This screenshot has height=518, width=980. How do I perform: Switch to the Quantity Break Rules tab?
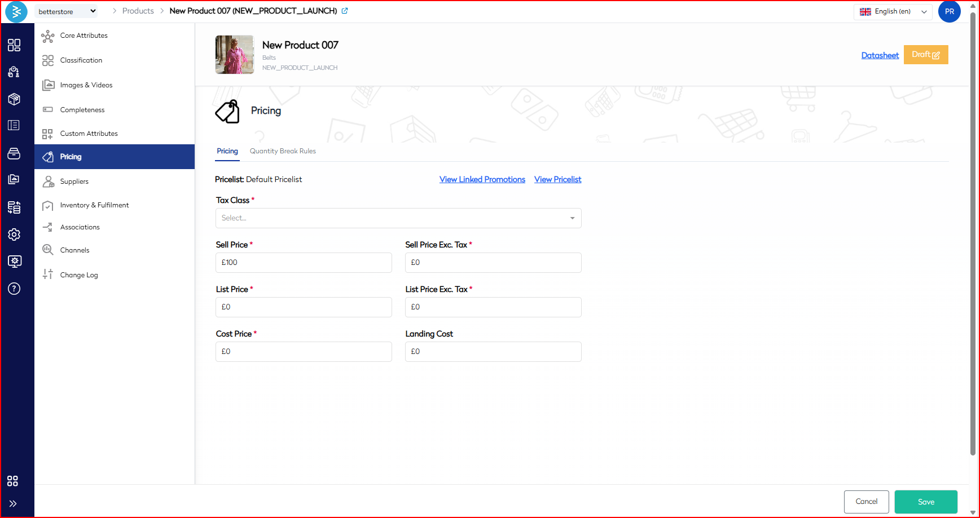pyautogui.click(x=283, y=151)
